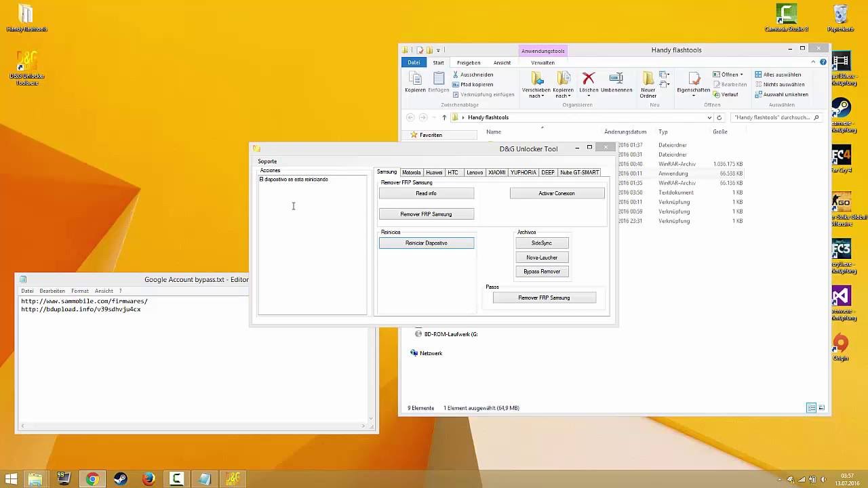This screenshot has width=868, height=488.
Task: Click the Nova-Laucher button
Action: point(542,258)
